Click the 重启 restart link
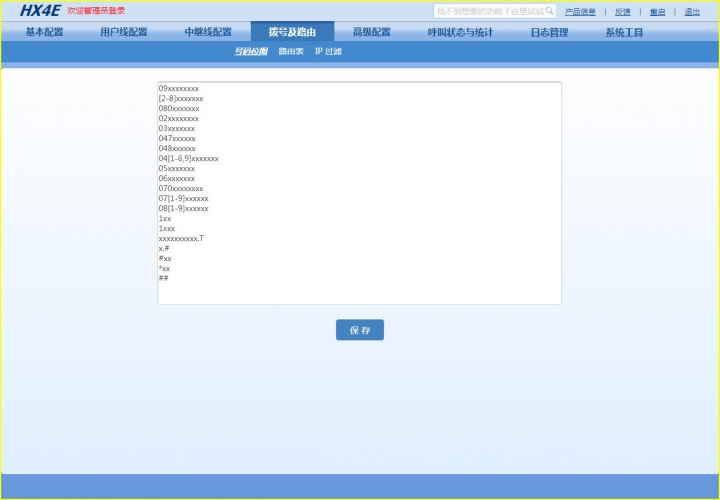Screen dimensions: 720x500 click(657, 12)
